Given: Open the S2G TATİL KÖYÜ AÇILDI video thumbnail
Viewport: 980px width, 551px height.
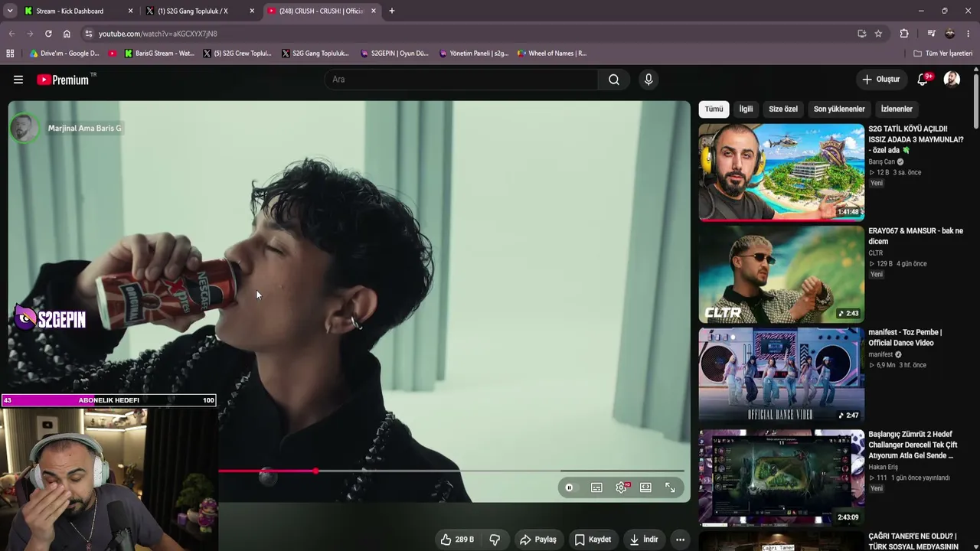Looking at the screenshot, I should coord(782,172).
